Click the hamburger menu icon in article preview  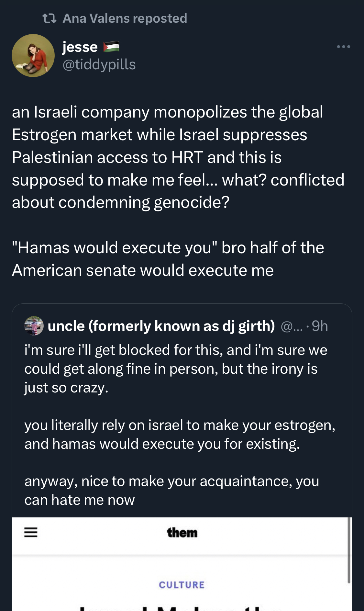(x=31, y=532)
